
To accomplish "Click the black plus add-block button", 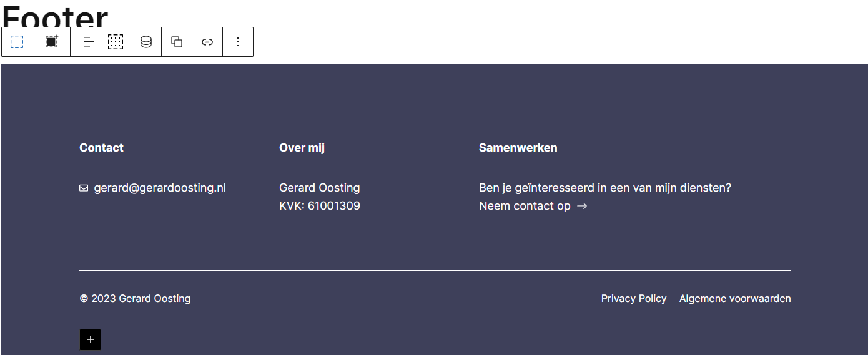I will pyautogui.click(x=90, y=339).
